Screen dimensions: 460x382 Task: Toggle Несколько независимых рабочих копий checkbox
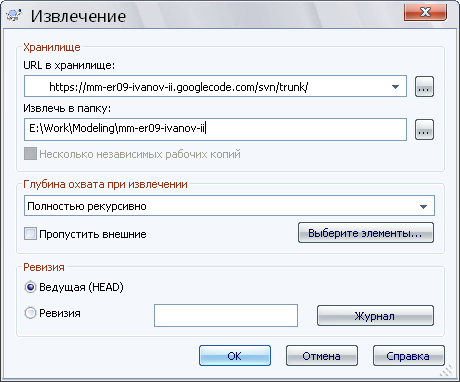coord(30,154)
